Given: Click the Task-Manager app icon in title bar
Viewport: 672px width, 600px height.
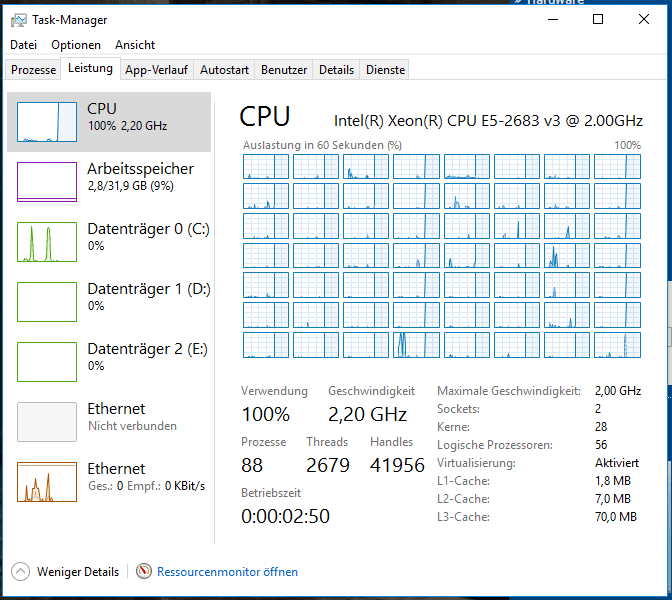Looking at the screenshot, I should [x=18, y=20].
